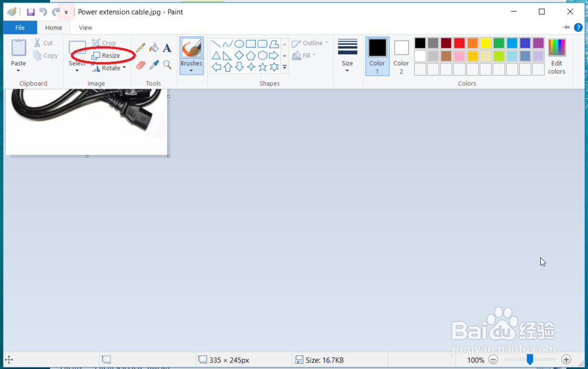Screen dimensions: 588x369
Task: Click the rectangular Select tool
Action: tap(77, 48)
